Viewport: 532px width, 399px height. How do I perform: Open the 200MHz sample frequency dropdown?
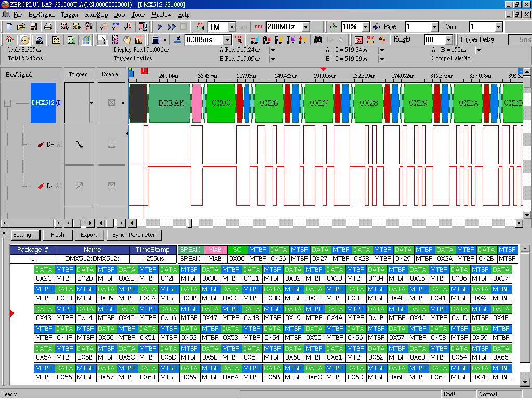pos(305,27)
